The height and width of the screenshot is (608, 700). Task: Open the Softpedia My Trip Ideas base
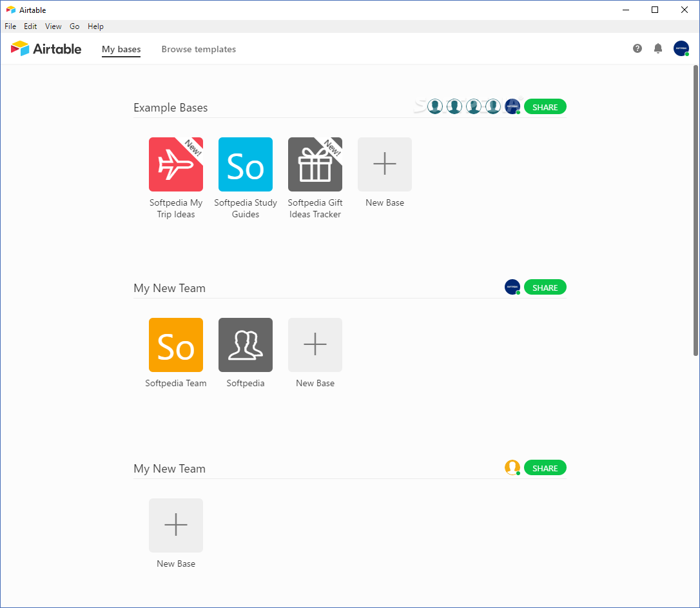[176, 164]
